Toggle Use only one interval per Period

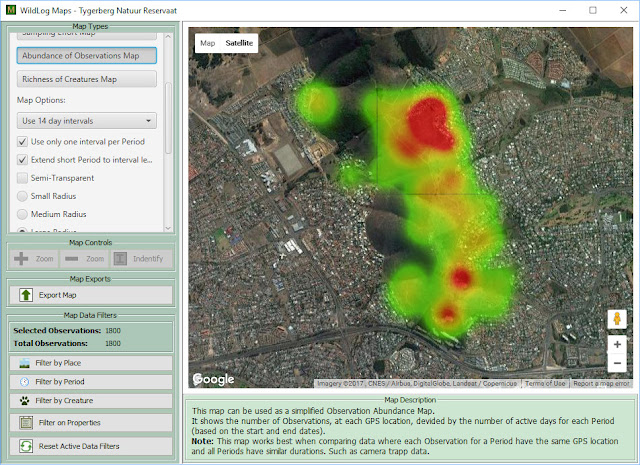pyautogui.click(x=22, y=142)
